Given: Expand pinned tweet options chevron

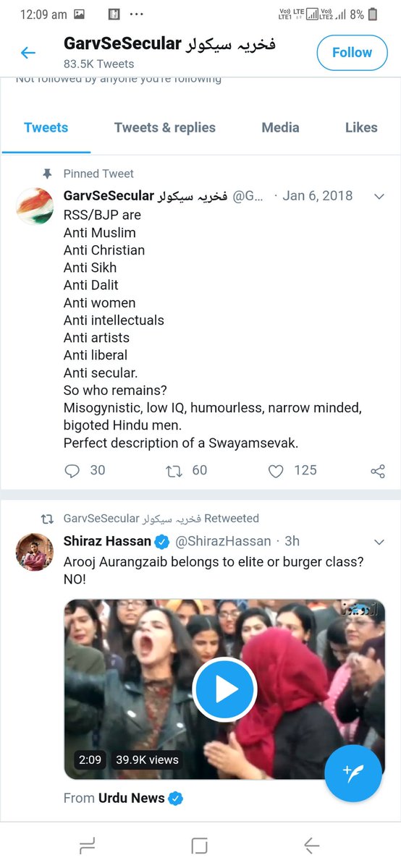Looking at the screenshot, I should tap(379, 196).
